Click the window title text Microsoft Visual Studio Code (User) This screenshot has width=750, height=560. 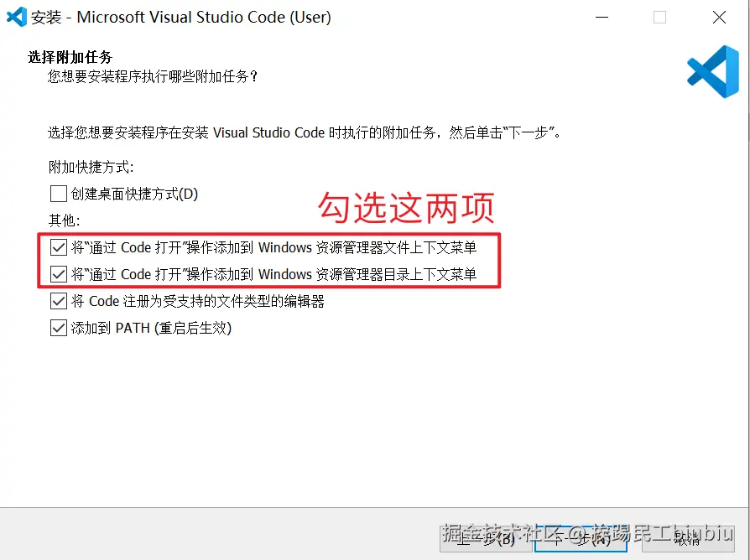(204, 18)
